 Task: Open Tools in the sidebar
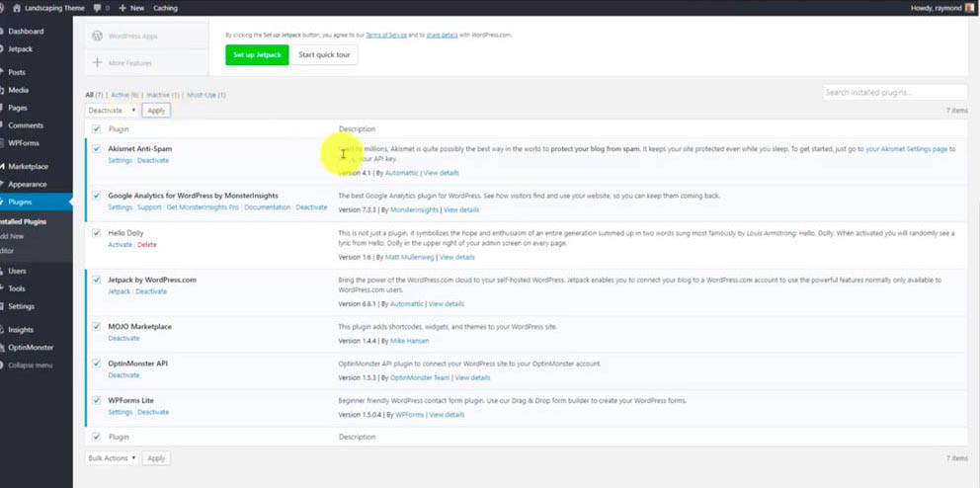pyautogui.click(x=16, y=288)
